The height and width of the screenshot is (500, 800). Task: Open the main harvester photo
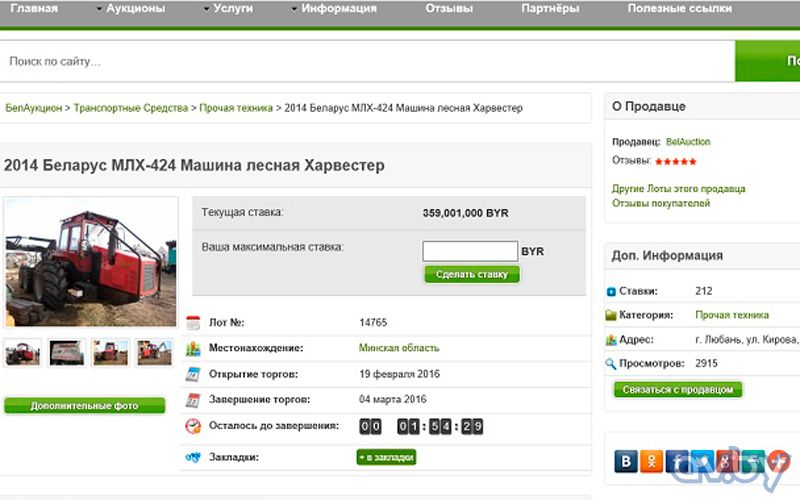click(x=91, y=262)
